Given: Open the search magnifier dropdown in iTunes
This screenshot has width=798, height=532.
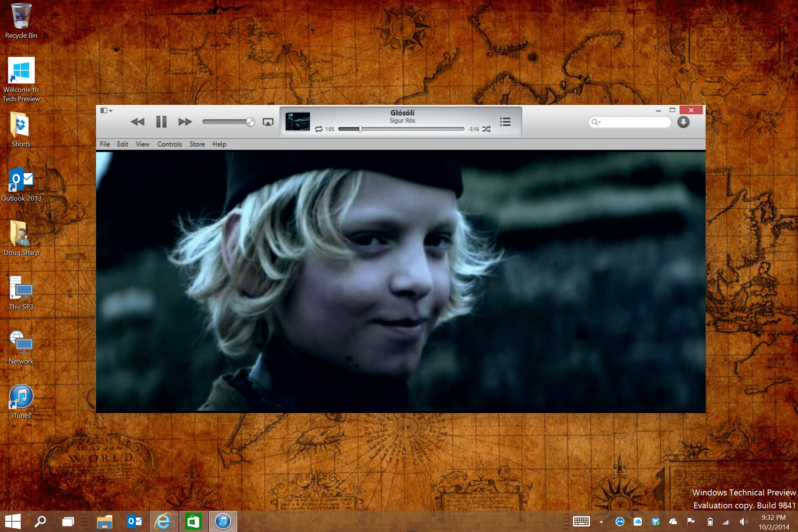Looking at the screenshot, I should click(x=596, y=122).
